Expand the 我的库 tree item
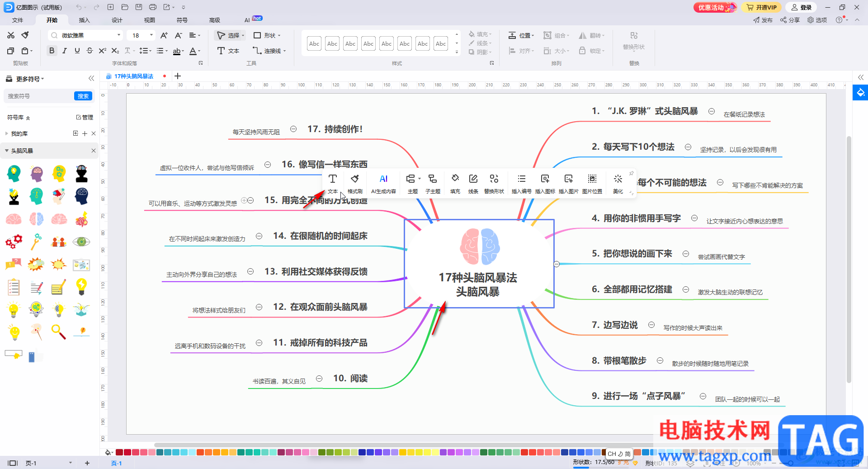Image resolution: width=868 pixels, height=469 pixels. [x=6, y=133]
